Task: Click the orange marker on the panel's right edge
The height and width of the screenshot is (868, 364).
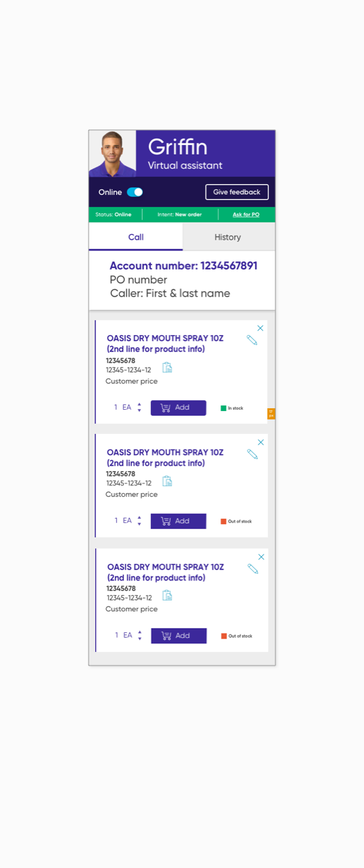Action: pyautogui.click(x=271, y=414)
